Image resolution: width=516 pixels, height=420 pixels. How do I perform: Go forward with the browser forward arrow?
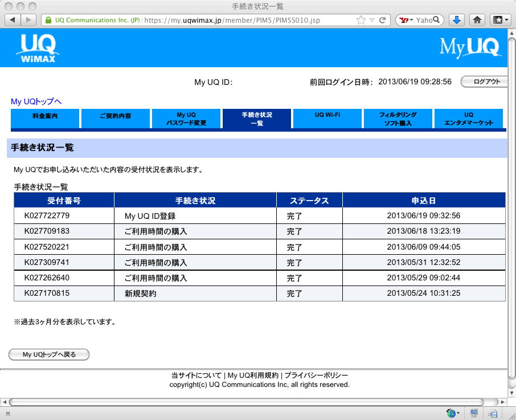[x=28, y=20]
